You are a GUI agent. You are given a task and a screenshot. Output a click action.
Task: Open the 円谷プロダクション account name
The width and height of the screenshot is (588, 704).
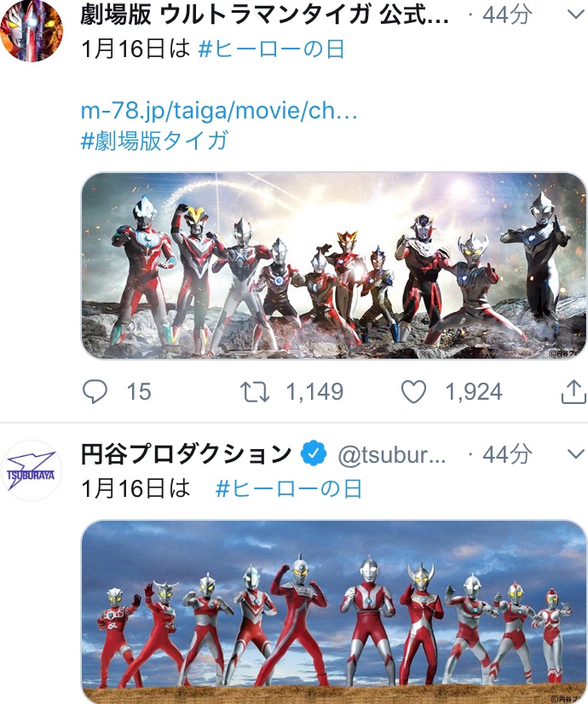(x=187, y=454)
